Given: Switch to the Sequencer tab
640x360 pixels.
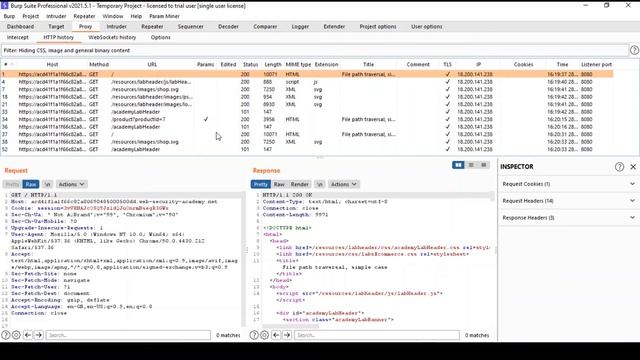Looking at the screenshot, I should click(x=191, y=27).
